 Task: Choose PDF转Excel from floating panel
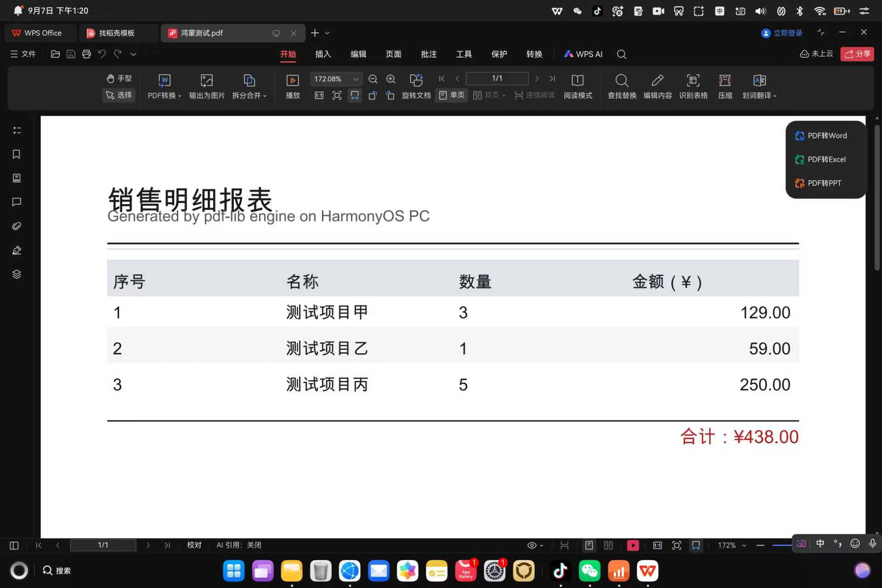pyautogui.click(x=821, y=159)
